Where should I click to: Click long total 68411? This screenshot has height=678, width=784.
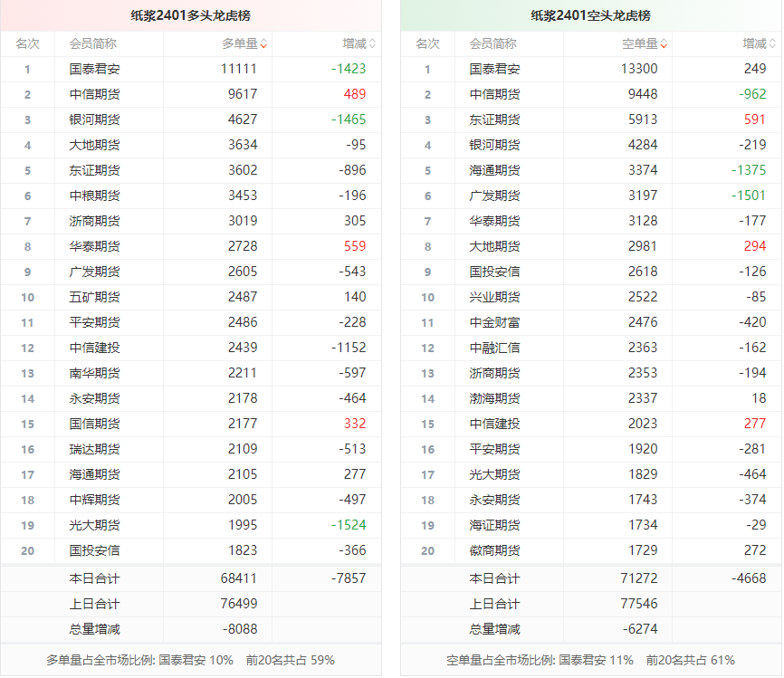coord(239,578)
